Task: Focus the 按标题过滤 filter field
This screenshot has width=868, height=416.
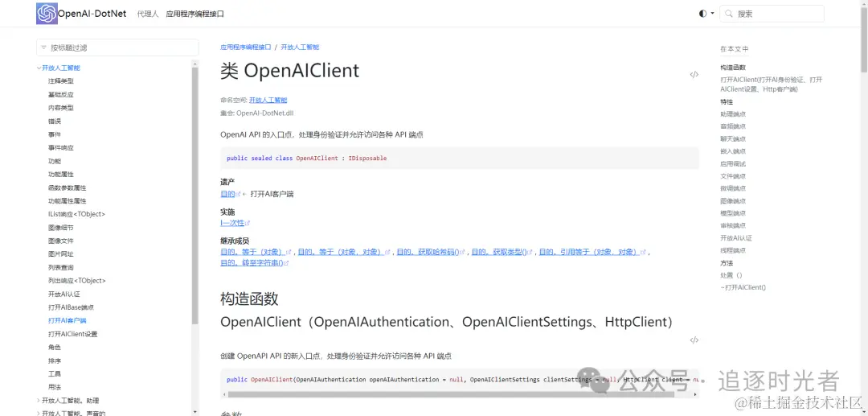Action: point(117,47)
